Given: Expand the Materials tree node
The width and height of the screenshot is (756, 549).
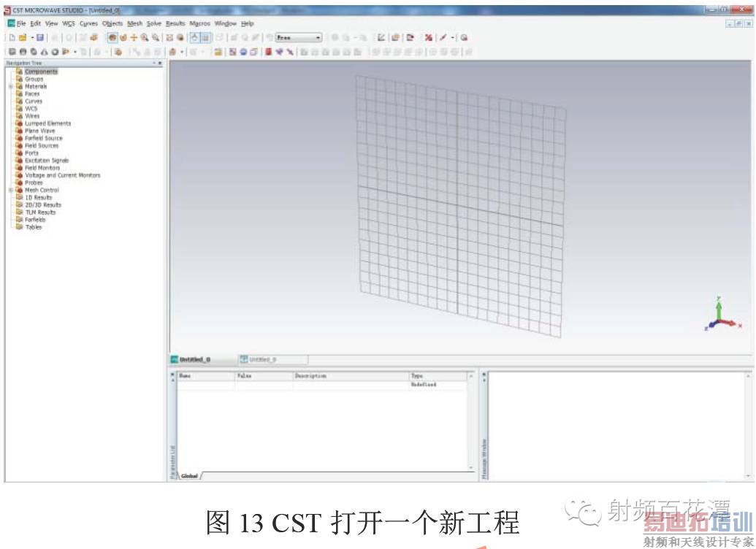Looking at the screenshot, I should coord(11,86).
